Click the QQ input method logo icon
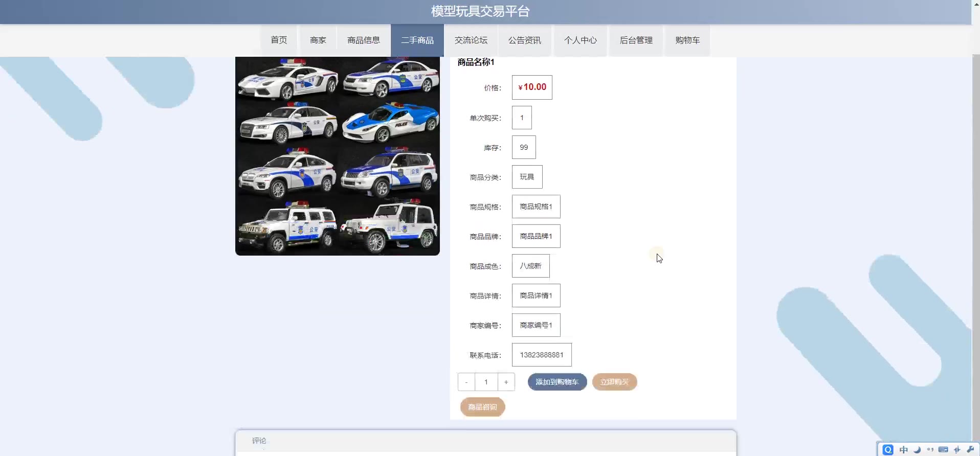 pyautogui.click(x=888, y=449)
